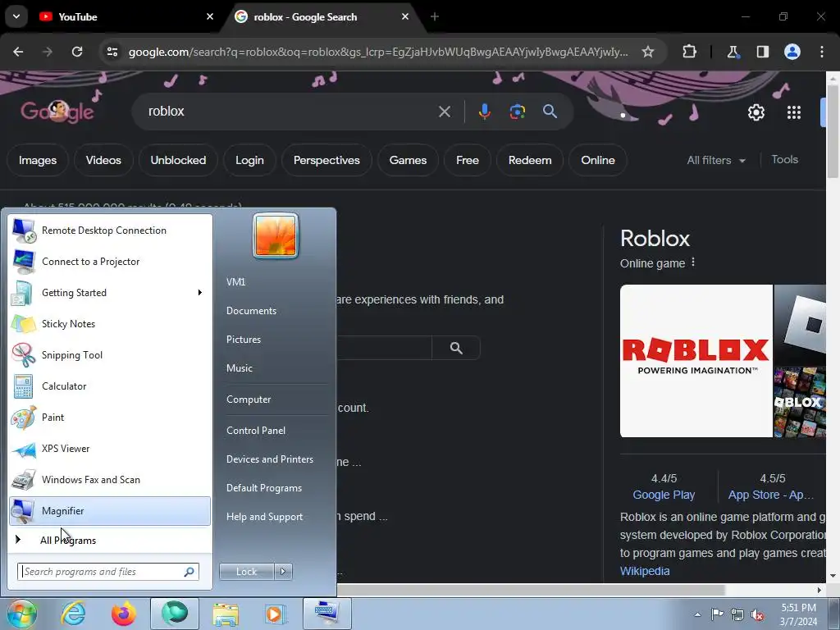The height and width of the screenshot is (630, 840).
Task: Show hidden system tray icons
Action: (x=697, y=614)
